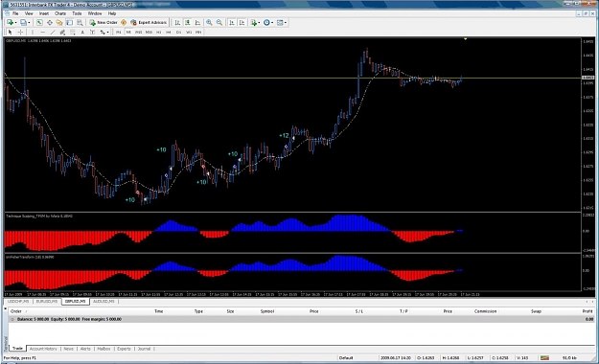Select the D1 timeframe button

coord(178,32)
